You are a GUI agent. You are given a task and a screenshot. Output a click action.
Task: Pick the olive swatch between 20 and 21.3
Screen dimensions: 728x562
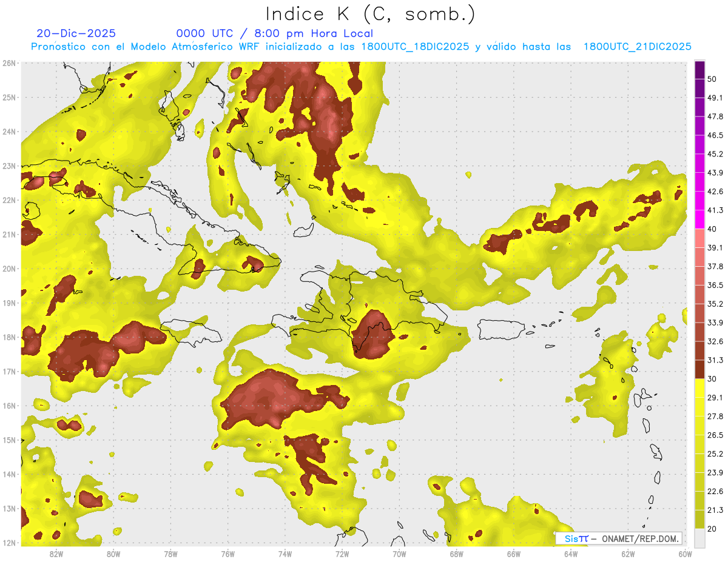[x=699, y=520]
